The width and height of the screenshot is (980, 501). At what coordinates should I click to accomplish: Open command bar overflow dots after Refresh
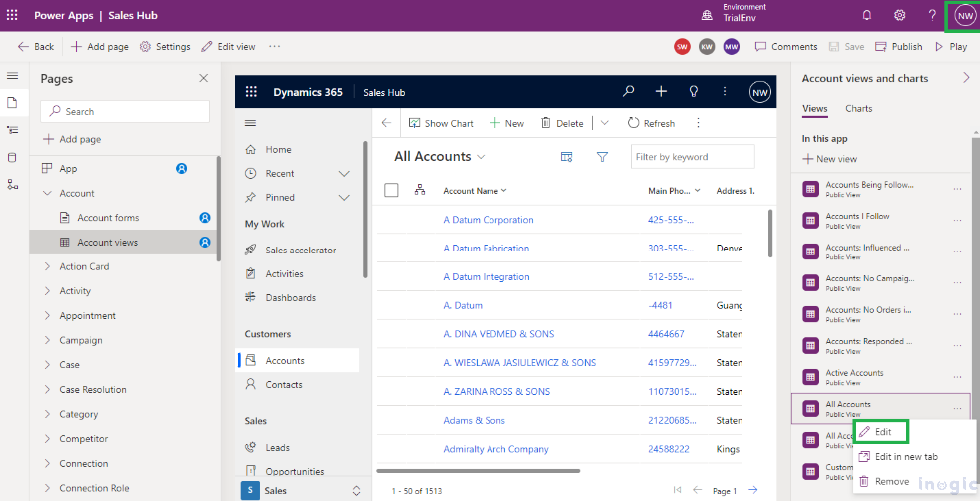(698, 123)
